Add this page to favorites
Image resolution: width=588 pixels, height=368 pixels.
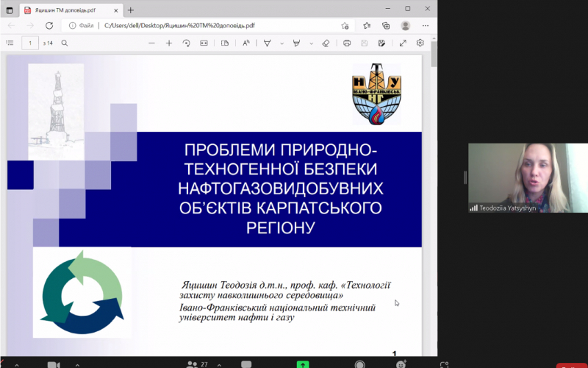(x=345, y=26)
